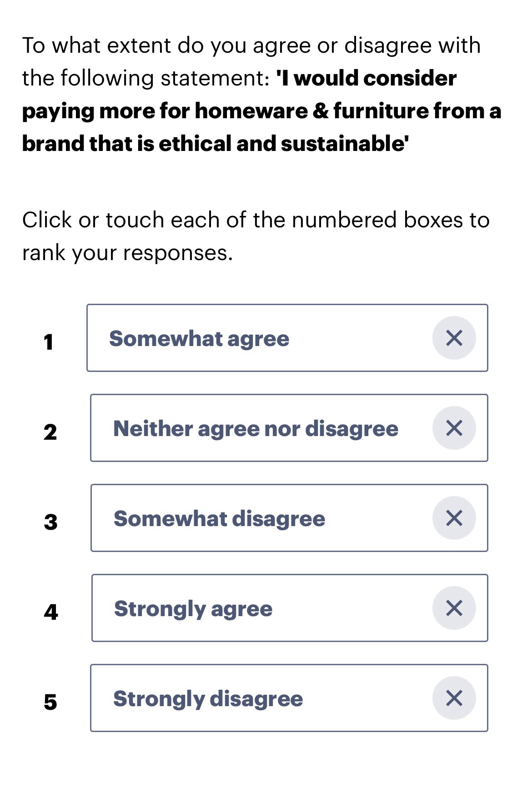Click the 'Click or touch each' instruction line

point(256,220)
